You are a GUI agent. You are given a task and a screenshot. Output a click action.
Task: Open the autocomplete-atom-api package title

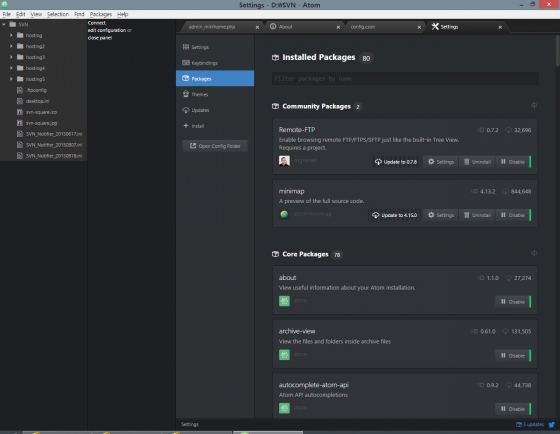tap(314, 385)
